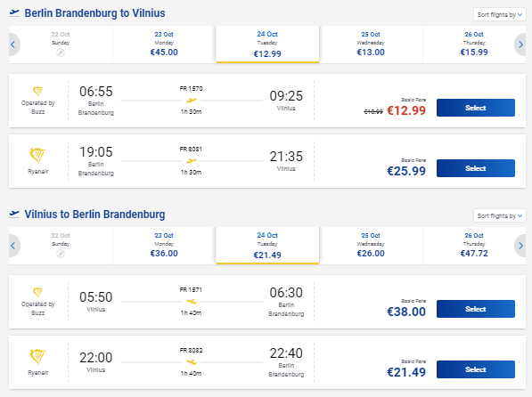Image resolution: width=532 pixels, height=397 pixels.
Task: Open return Sort flights by dropdown
Action: (x=499, y=215)
